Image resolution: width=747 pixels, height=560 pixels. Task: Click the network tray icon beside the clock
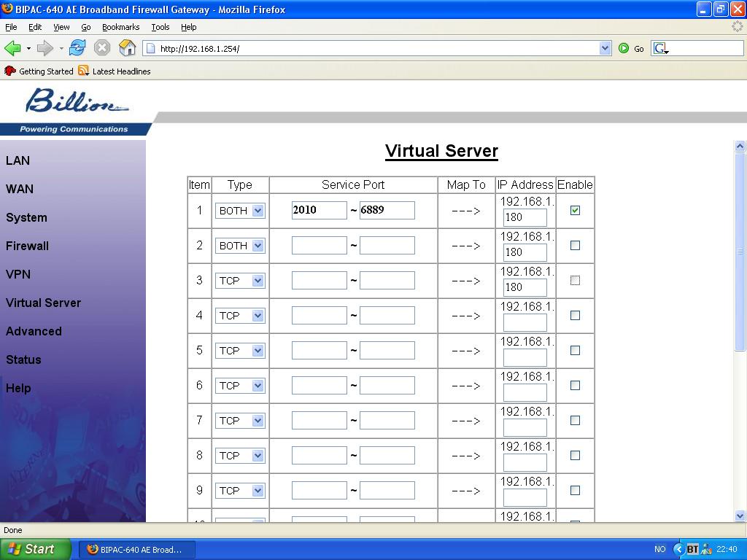click(x=706, y=549)
